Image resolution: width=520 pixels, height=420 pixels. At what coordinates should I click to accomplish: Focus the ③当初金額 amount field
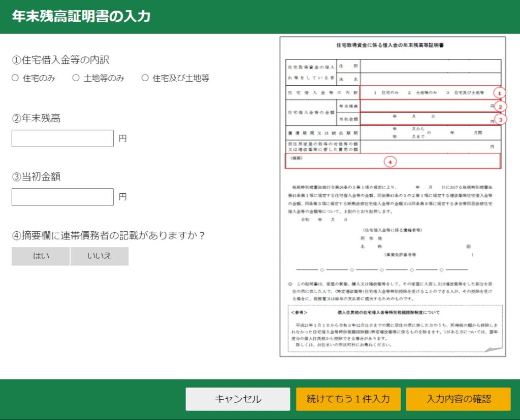pos(62,197)
